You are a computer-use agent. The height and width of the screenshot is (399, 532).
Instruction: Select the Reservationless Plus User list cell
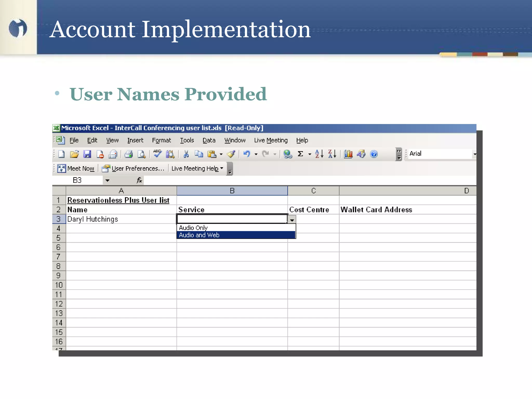point(121,200)
